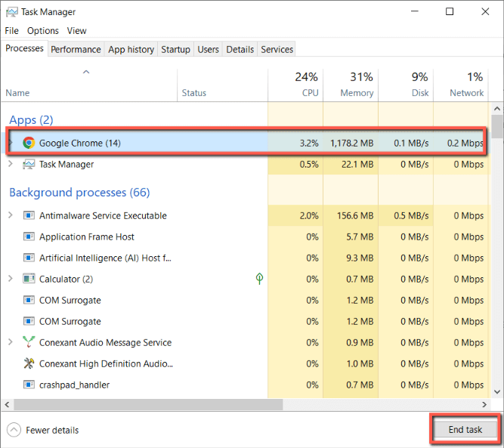
Task: Click the horizontal scrollbar thumb
Action: click(x=148, y=405)
